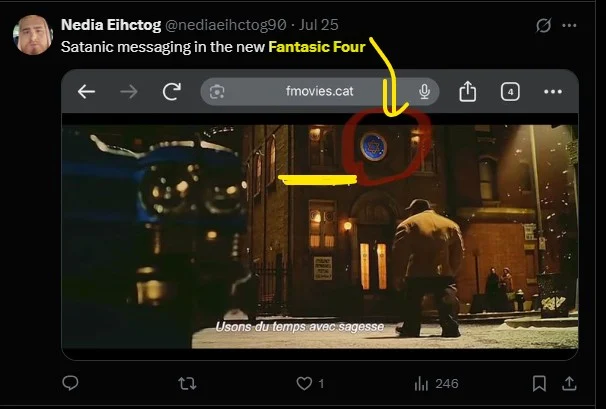The width and height of the screenshot is (606, 409).
Task: Click the highlighted Fantasic Four text
Action: tap(317, 47)
